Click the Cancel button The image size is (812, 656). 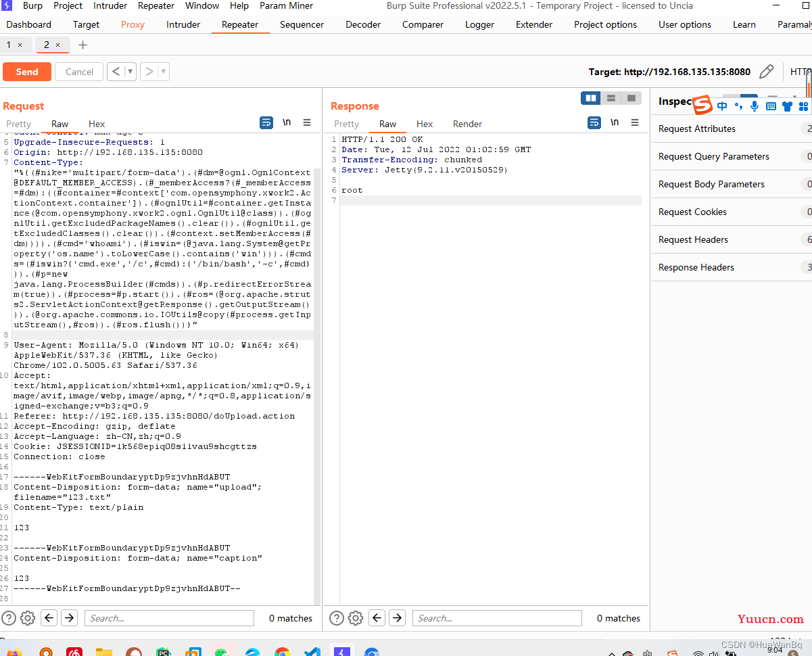point(79,72)
